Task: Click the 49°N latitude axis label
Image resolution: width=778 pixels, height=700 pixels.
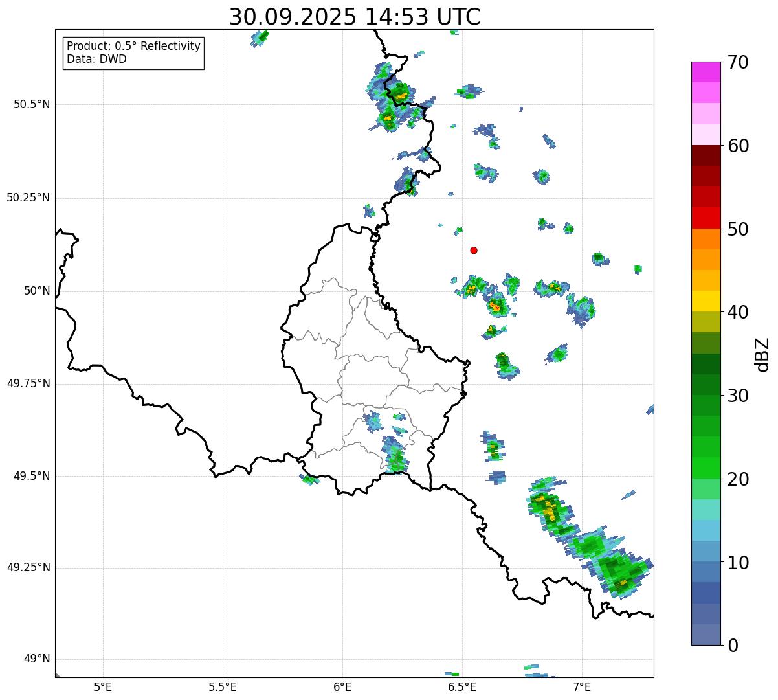Action: [36, 659]
